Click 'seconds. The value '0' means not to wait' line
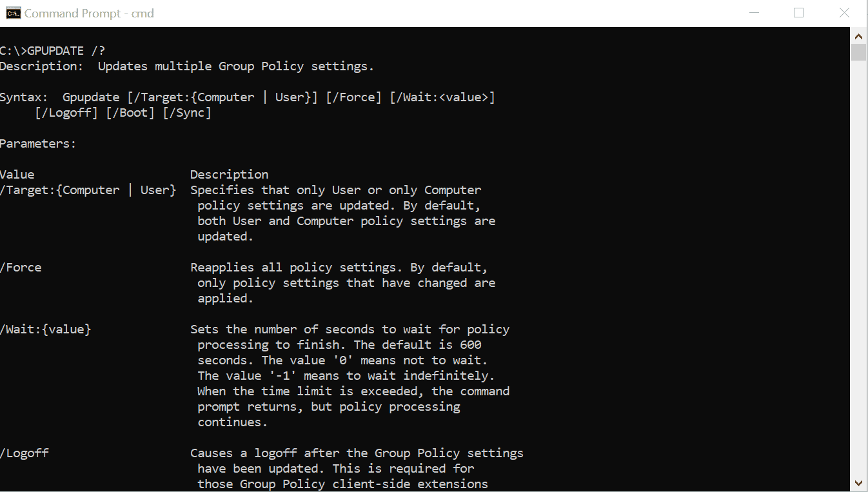The height and width of the screenshot is (492, 868). 343,360
